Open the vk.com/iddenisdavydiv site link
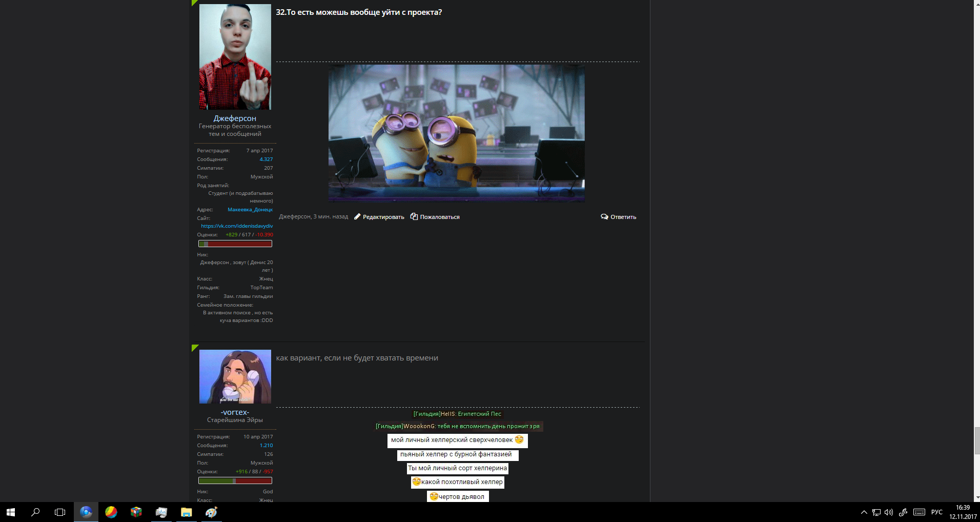 (237, 226)
